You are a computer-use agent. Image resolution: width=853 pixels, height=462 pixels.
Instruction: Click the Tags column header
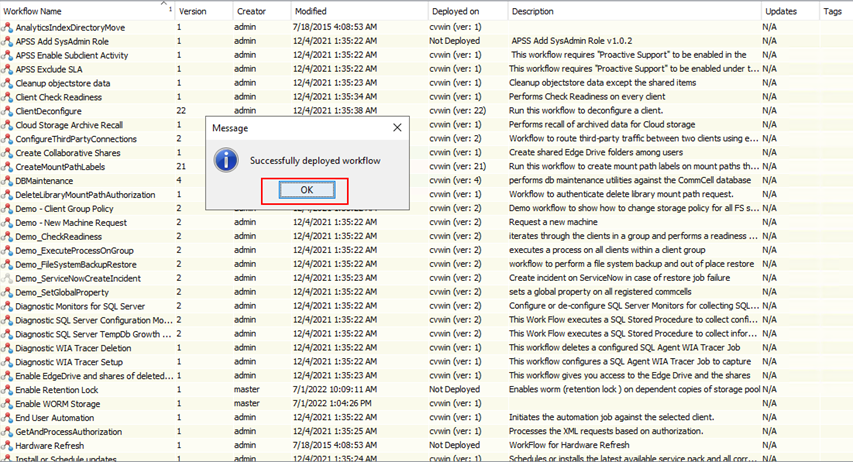(x=831, y=11)
